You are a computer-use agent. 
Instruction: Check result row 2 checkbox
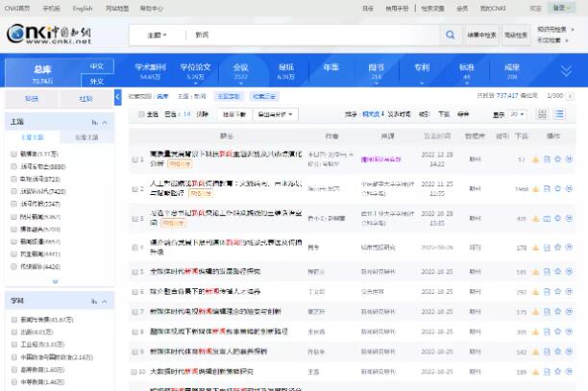click(135, 189)
